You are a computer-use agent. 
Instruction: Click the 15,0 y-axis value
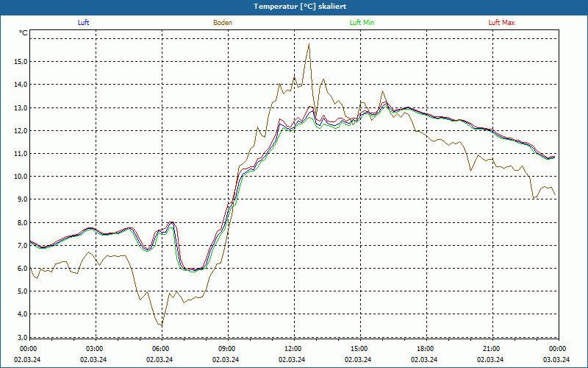pyautogui.click(x=21, y=62)
